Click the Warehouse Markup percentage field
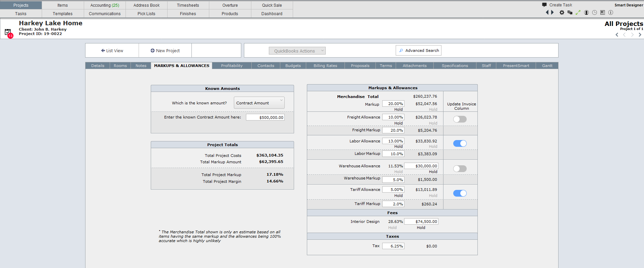 pos(393,180)
